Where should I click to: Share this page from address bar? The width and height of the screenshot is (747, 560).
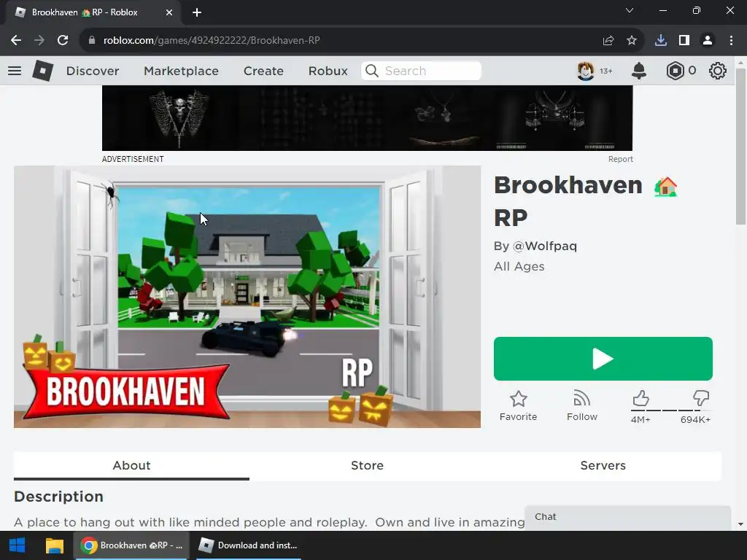[608, 41]
